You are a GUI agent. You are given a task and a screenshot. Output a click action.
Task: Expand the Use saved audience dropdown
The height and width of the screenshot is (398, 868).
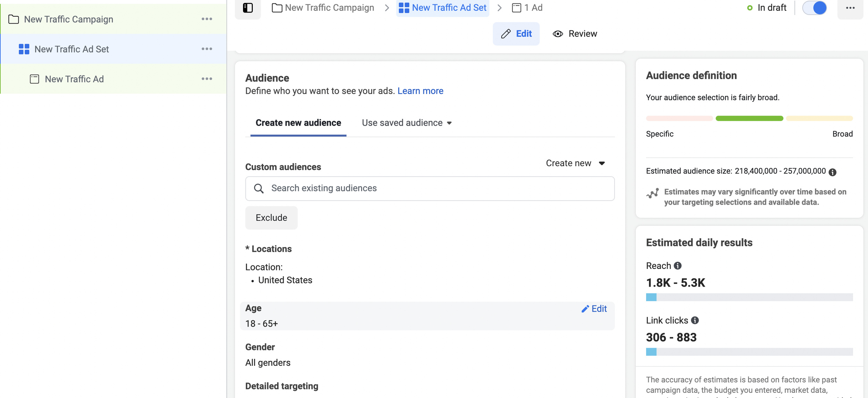pyautogui.click(x=407, y=123)
